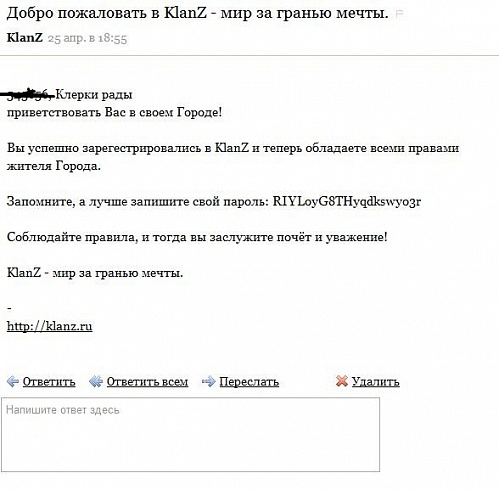Click the 'KlanZ - мир за гранью мечты.' signature

point(95,273)
